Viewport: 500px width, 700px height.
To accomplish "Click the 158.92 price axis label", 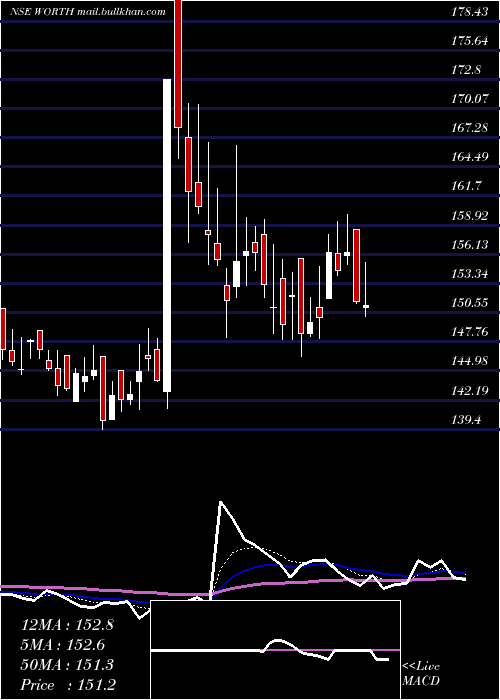I will pos(469,216).
